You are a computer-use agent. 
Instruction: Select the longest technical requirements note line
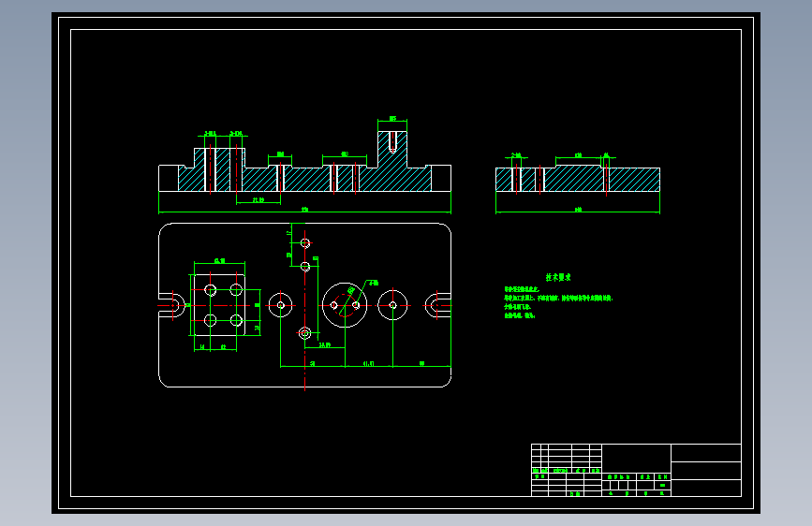click(x=558, y=299)
